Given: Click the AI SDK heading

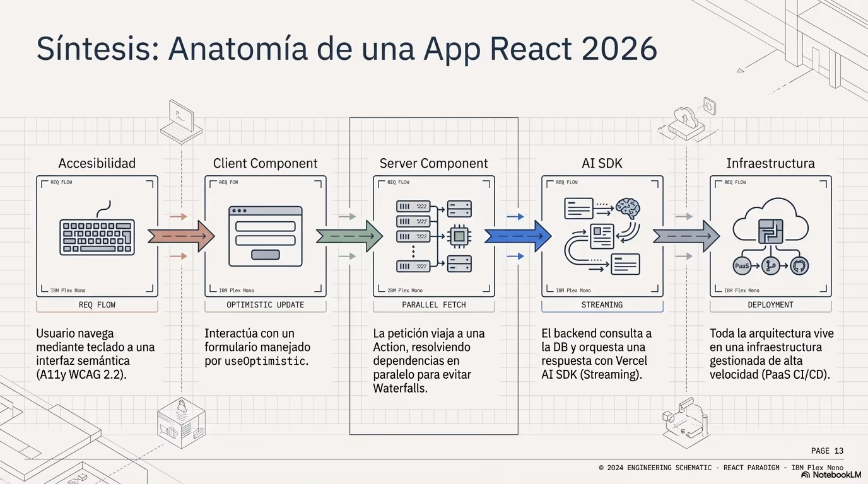Looking at the screenshot, I should point(602,163).
